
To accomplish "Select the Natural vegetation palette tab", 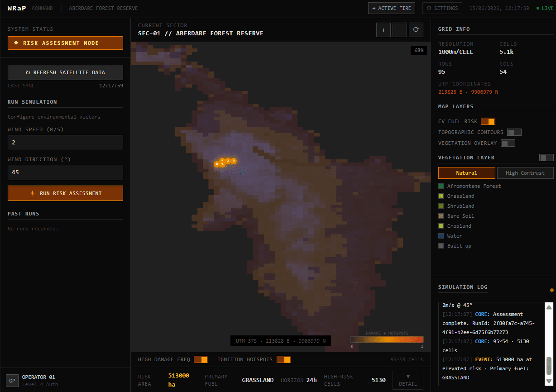I will coord(467,173).
